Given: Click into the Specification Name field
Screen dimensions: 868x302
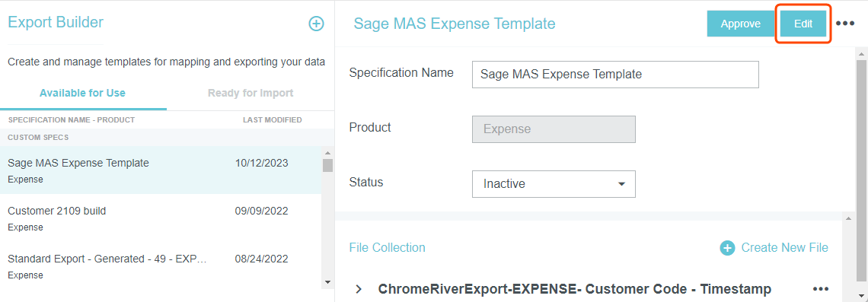Looking at the screenshot, I should pos(615,74).
